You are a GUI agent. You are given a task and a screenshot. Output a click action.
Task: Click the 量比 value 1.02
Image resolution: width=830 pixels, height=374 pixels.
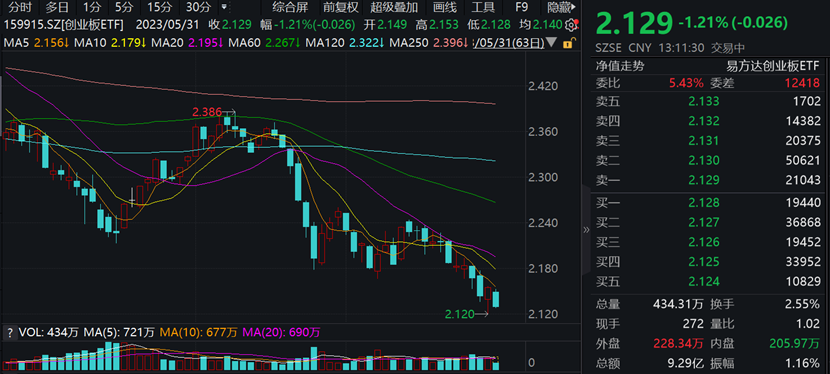807,324
